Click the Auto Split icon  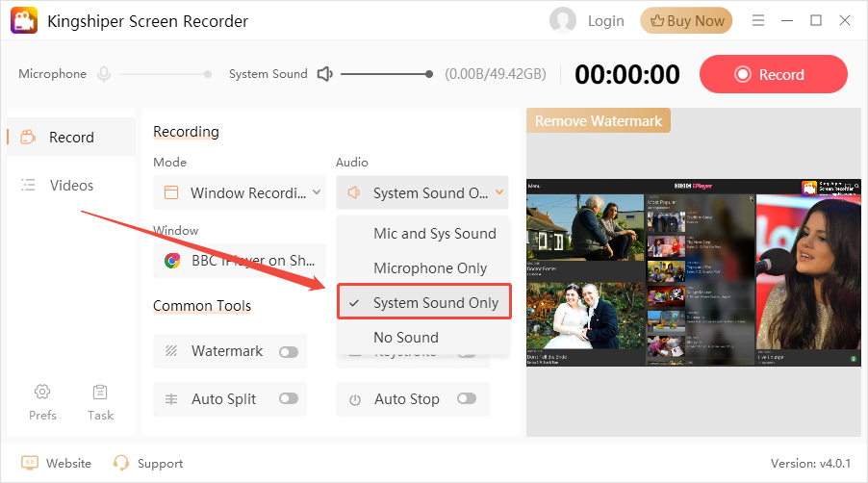point(171,399)
